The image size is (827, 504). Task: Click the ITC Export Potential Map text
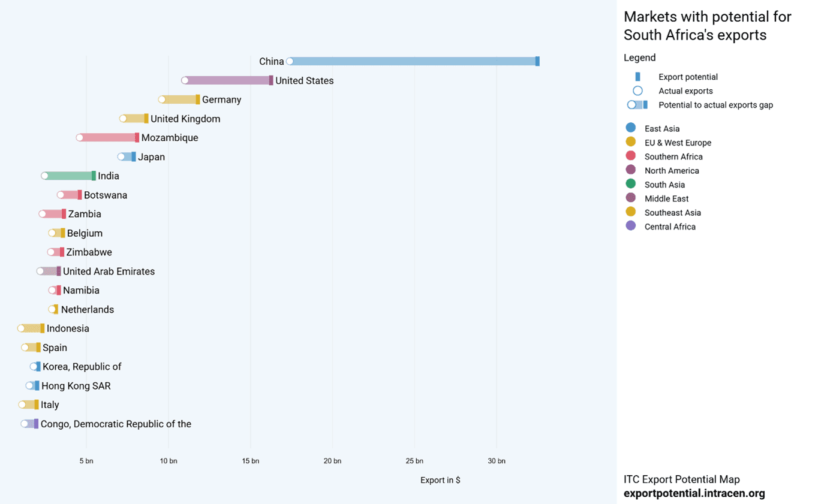click(682, 479)
